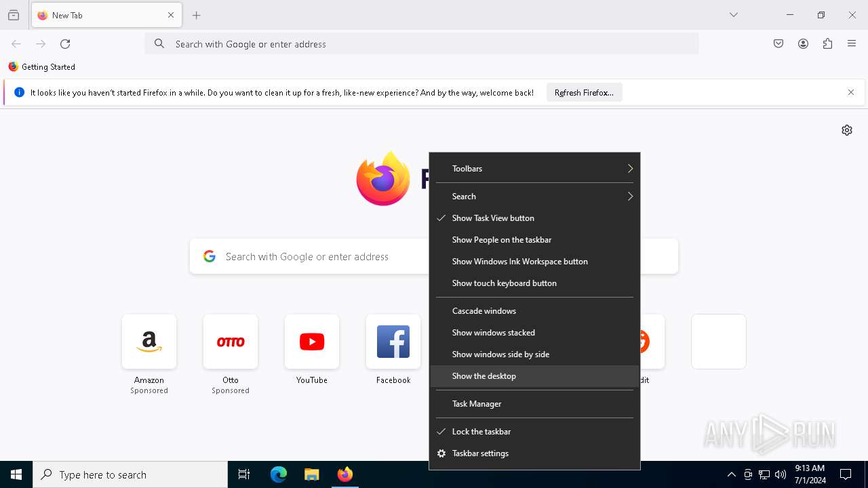Launch Microsoft Edge from the taskbar

click(x=279, y=474)
